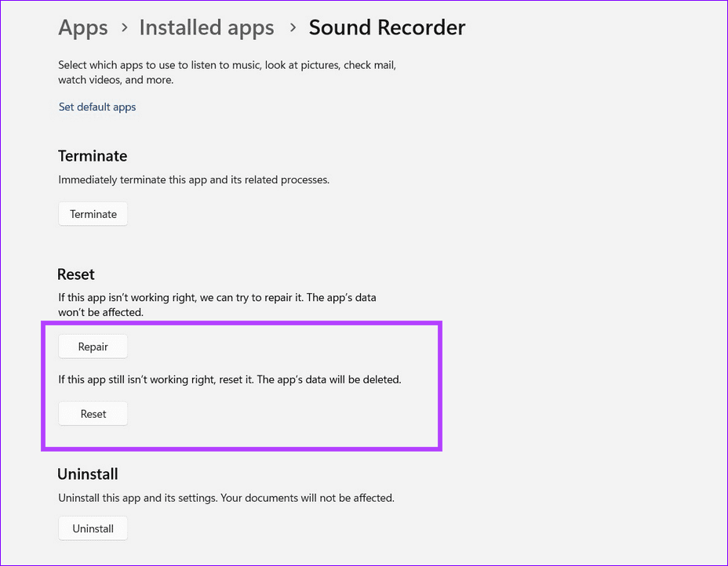The width and height of the screenshot is (728, 566).
Task: Click the terminate process description text
Action: [193, 180]
